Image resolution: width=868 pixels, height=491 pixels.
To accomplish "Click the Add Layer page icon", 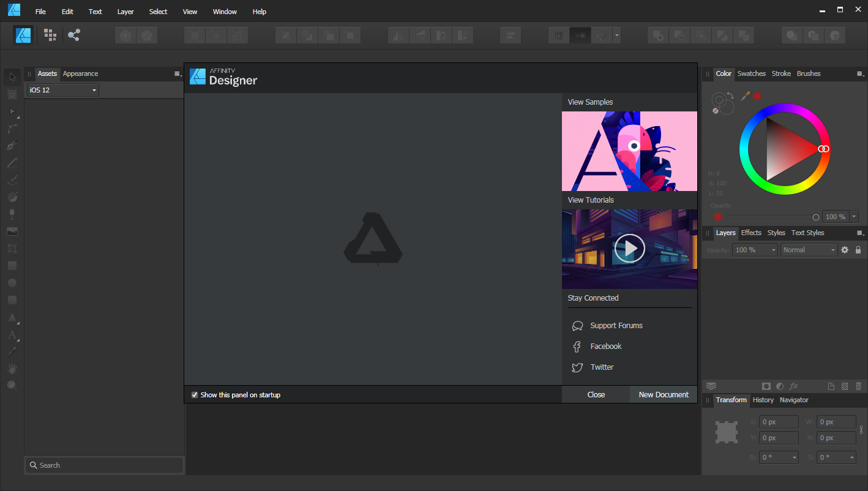I will pyautogui.click(x=831, y=386).
